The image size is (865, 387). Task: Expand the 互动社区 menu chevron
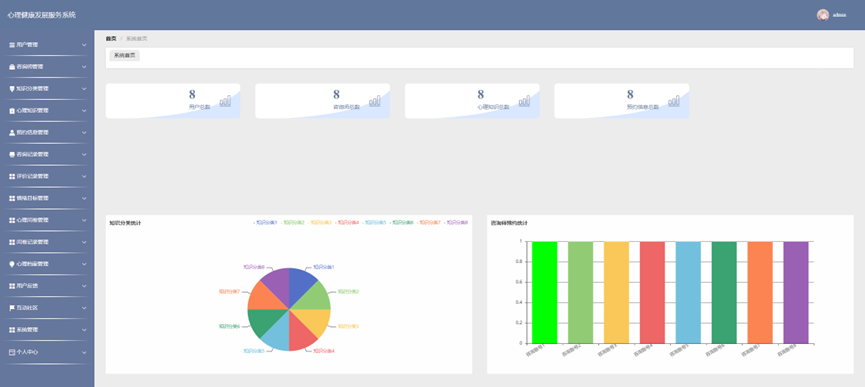[84, 308]
